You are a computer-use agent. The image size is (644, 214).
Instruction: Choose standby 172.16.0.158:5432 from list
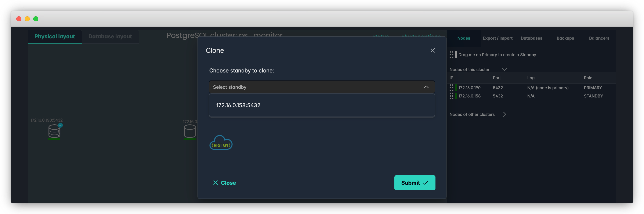[322, 105]
